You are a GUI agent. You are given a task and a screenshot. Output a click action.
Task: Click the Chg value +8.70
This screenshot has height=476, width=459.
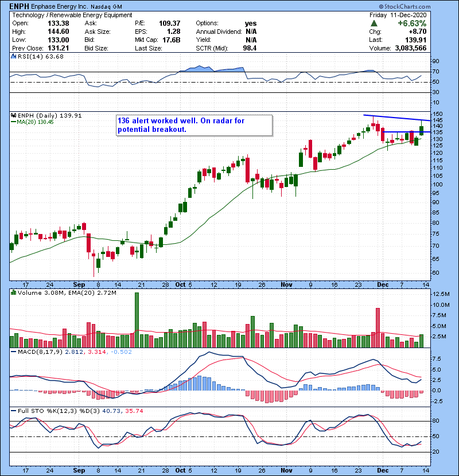tap(417, 32)
